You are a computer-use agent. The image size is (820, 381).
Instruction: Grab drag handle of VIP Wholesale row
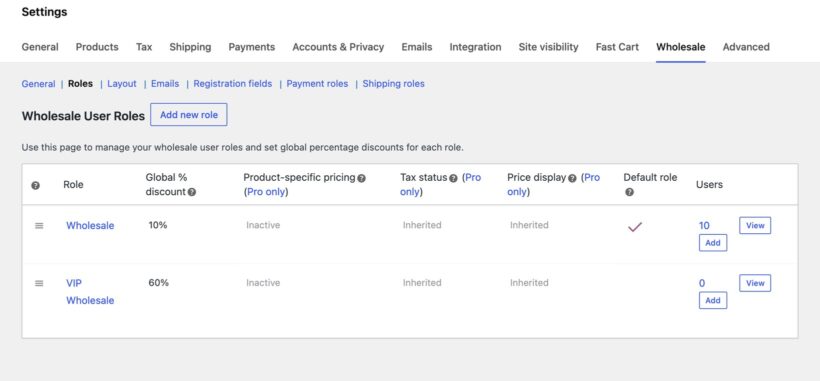(x=39, y=283)
